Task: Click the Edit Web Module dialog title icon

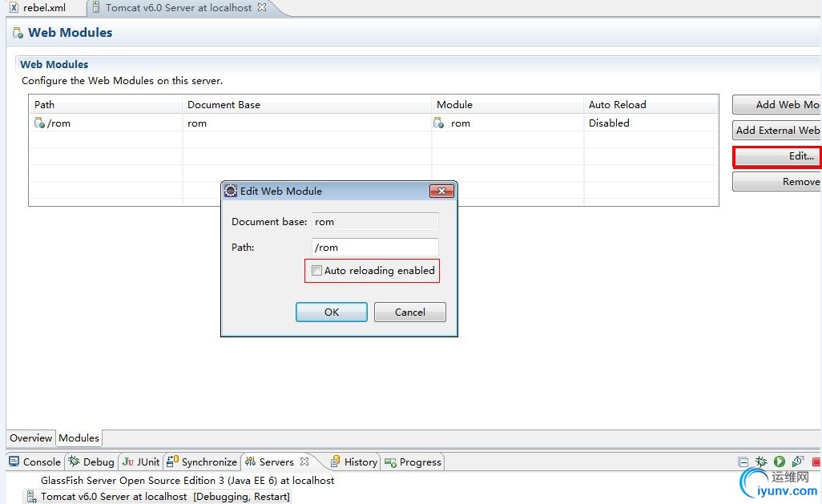Action: (x=231, y=191)
